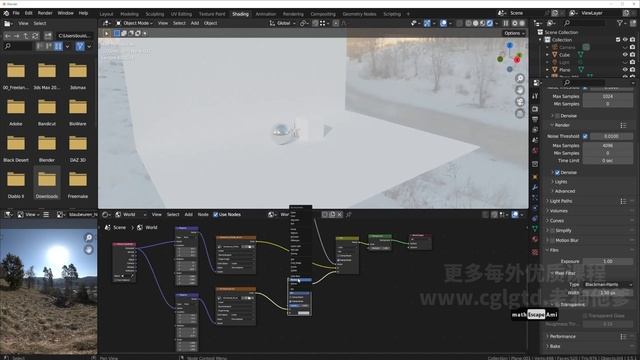The image size is (640, 360).
Task: Go forward in file browser history
Action: point(17,36)
